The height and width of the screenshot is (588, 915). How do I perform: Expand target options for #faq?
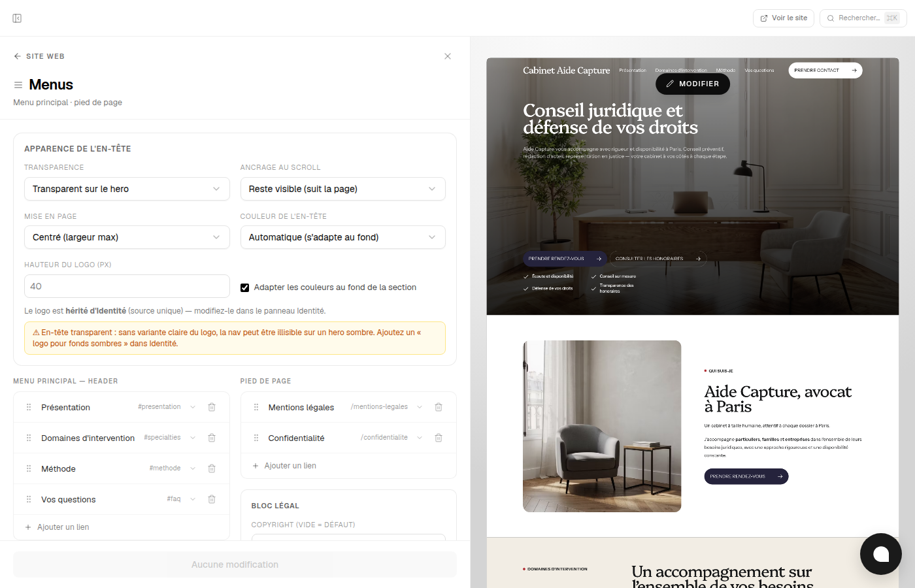[193, 499]
